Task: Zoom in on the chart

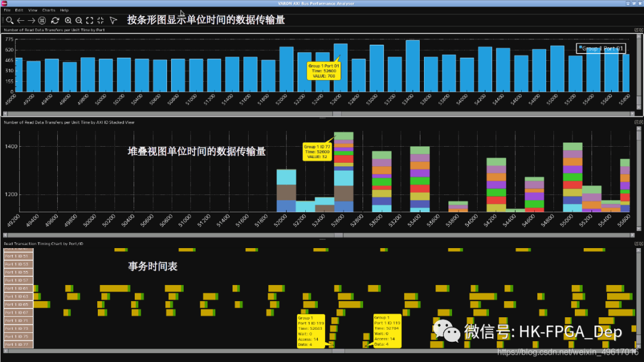Action: coord(68,20)
